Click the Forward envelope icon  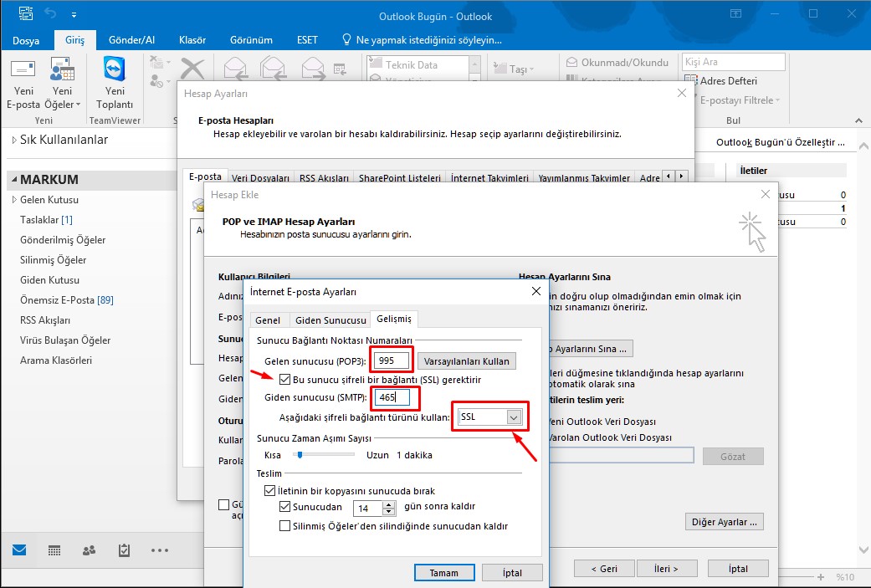[313, 69]
